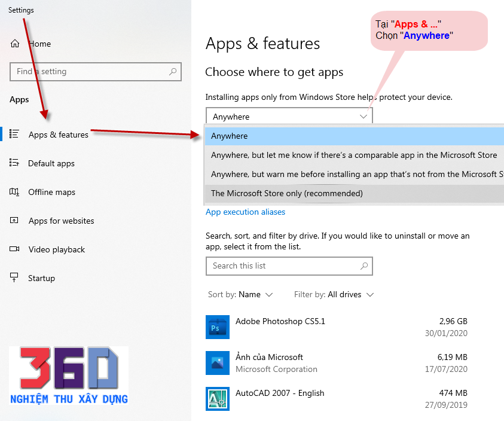Open the Home settings page

40,44
